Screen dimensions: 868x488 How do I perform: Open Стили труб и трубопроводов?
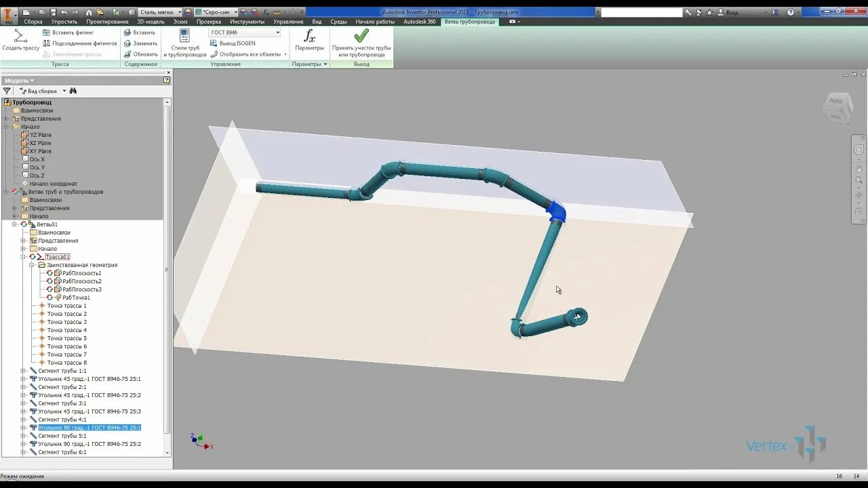click(184, 43)
